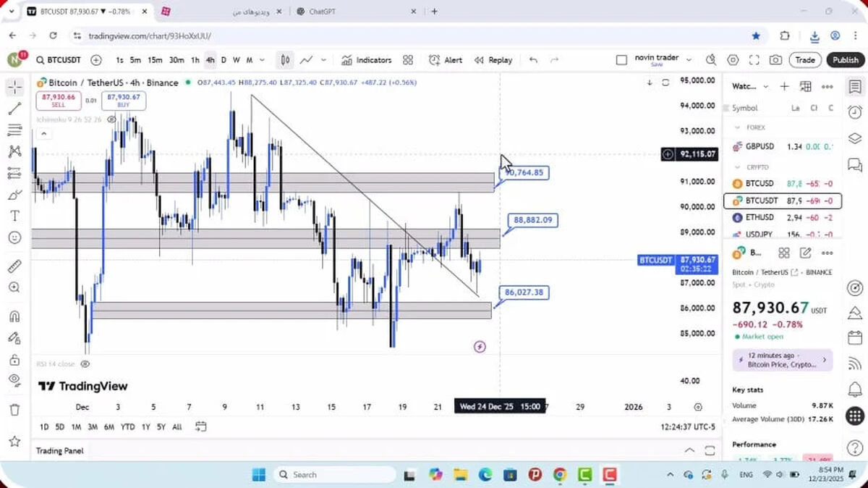This screenshot has width=868, height=488.
Task: Collapse the CRYPTO watchlist section
Action: (x=739, y=167)
